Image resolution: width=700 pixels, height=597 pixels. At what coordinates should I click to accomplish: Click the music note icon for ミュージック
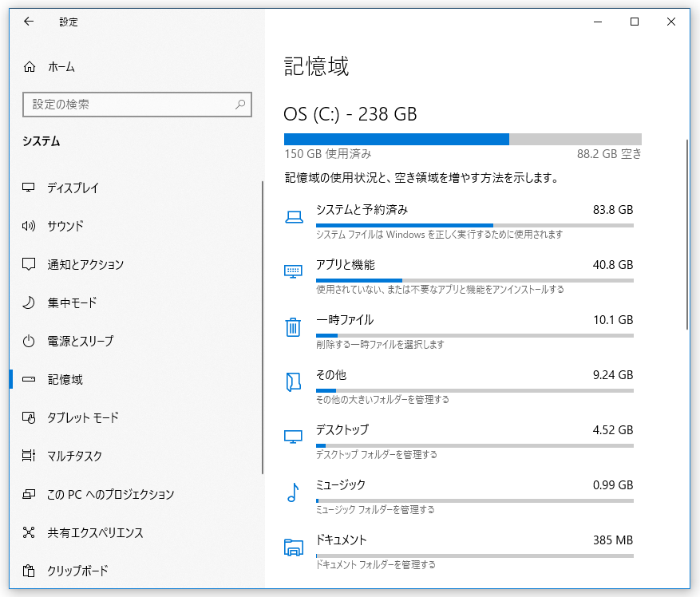(x=293, y=492)
